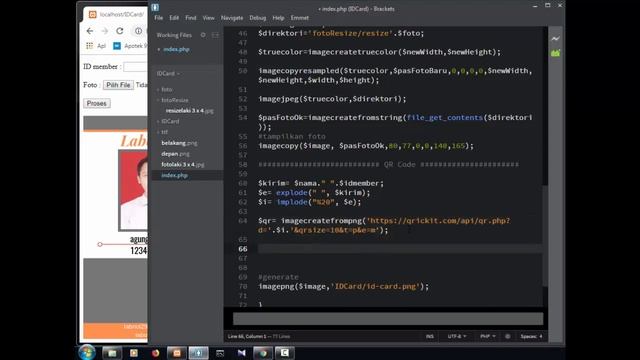This screenshot has width=640, height=360.
Task: Open index.php in Working Files list
Action: pyautogui.click(x=176, y=49)
